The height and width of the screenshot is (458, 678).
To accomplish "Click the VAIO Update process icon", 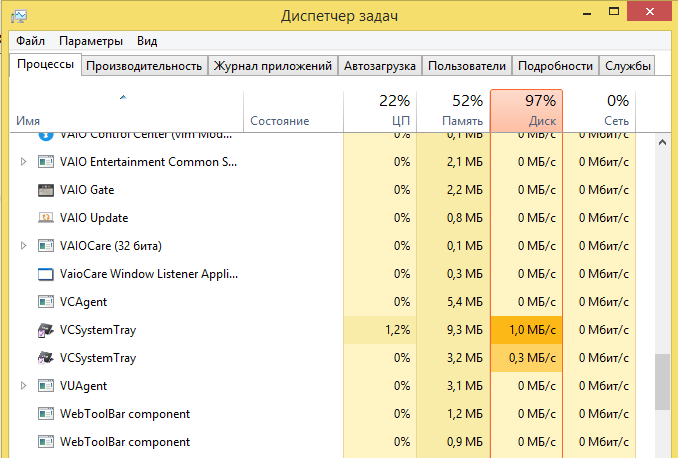I will (x=45, y=217).
